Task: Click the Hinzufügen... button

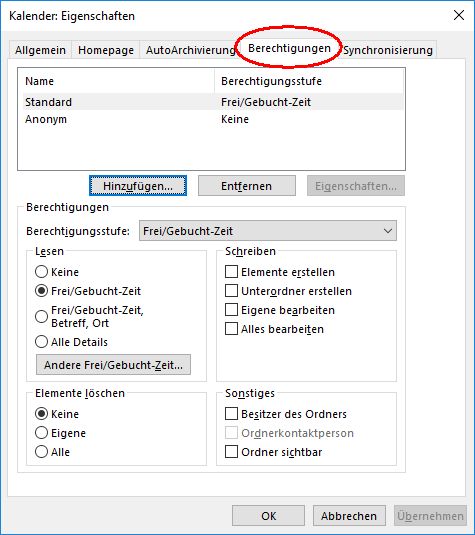Action: pyautogui.click(x=138, y=186)
